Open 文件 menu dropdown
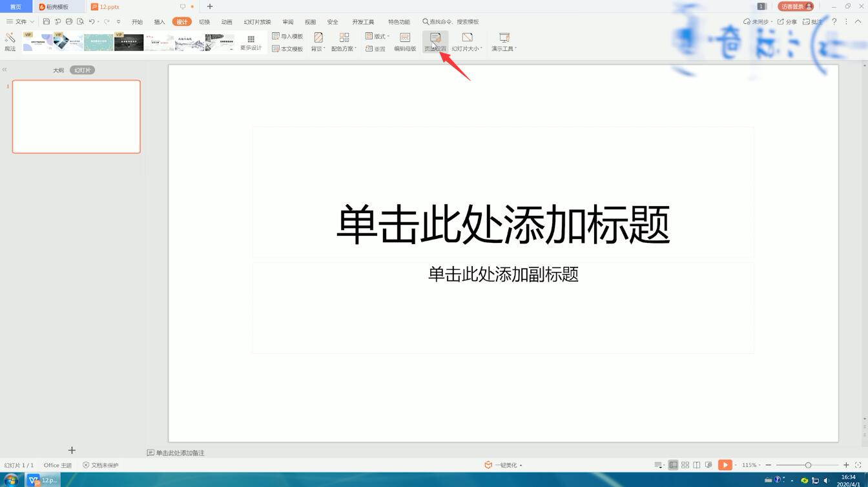 point(20,22)
